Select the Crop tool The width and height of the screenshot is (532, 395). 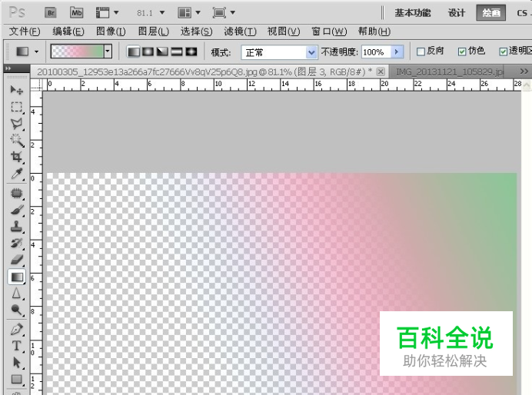pos(17,157)
